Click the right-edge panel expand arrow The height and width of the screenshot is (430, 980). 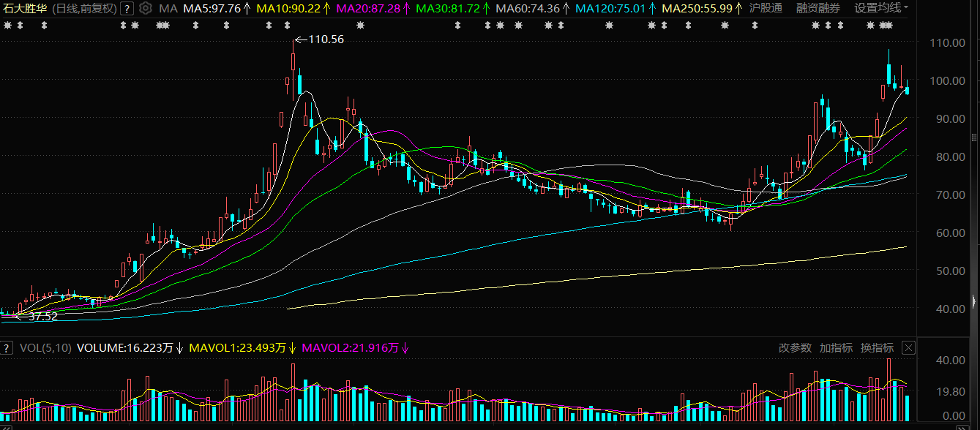pyautogui.click(x=975, y=301)
